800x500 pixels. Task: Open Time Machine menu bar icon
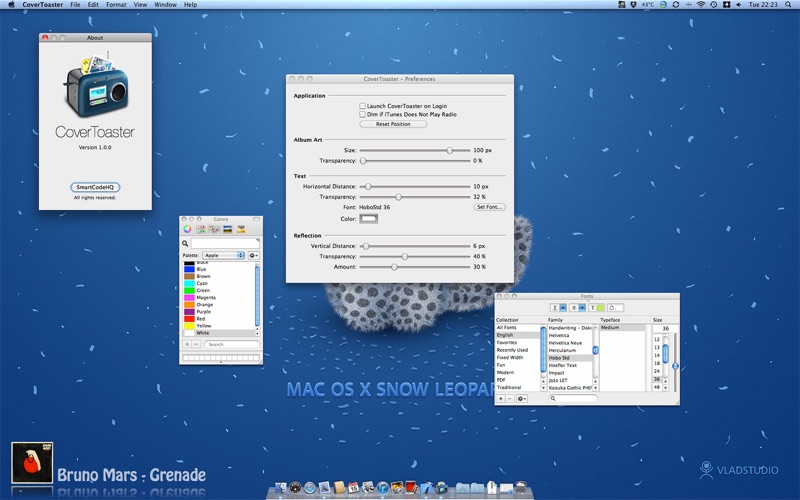click(x=713, y=5)
